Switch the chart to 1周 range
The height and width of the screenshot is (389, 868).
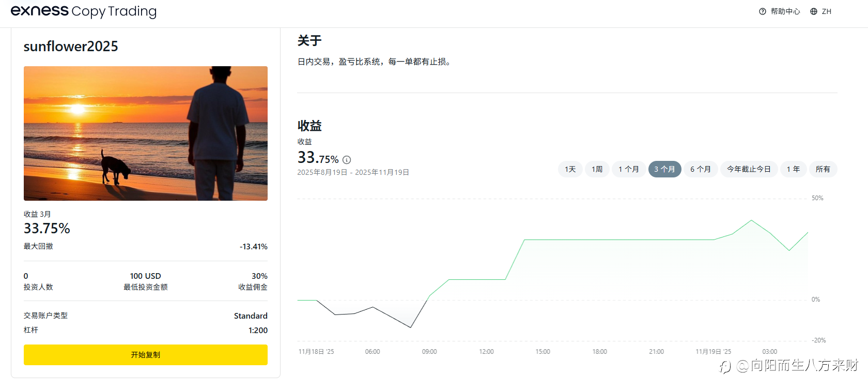pos(597,169)
